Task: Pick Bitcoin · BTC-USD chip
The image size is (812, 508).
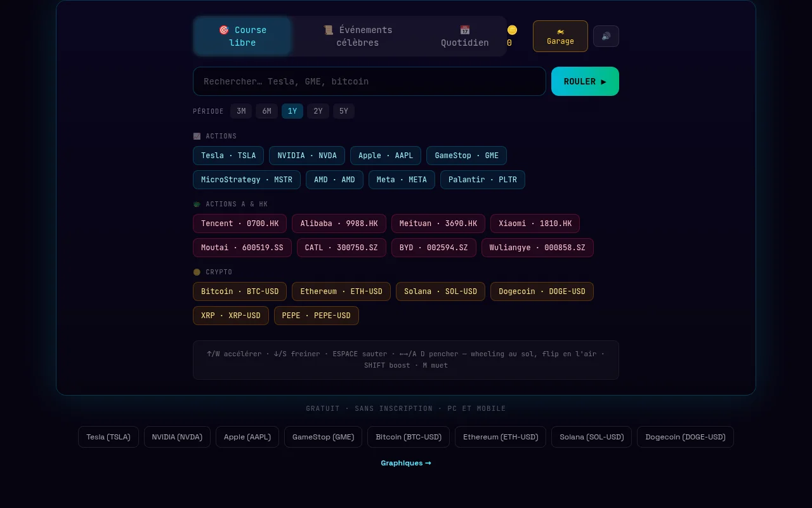Action: [x=240, y=291]
